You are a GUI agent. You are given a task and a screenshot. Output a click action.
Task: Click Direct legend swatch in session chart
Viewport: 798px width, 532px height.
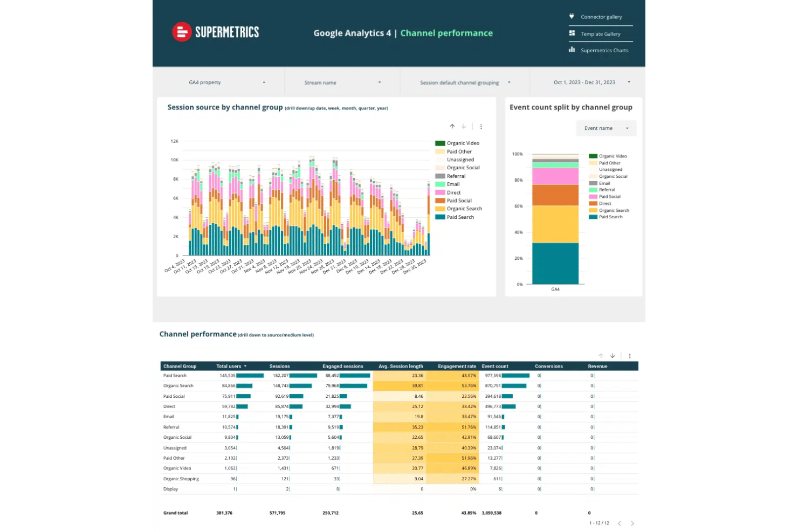pos(440,192)
